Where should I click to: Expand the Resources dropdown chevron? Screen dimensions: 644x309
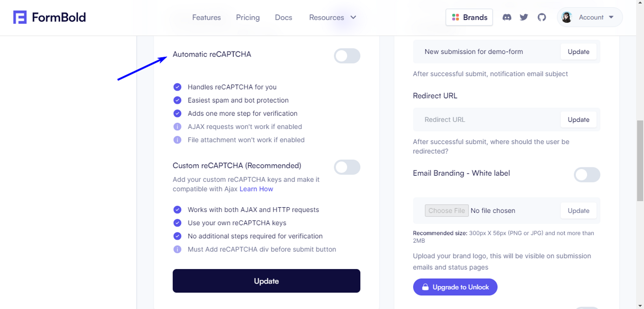coord(353,17)
